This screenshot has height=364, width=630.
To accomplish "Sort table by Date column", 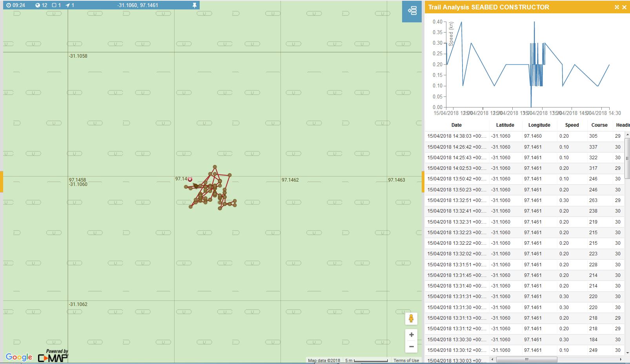I will [x=457, y=125].
